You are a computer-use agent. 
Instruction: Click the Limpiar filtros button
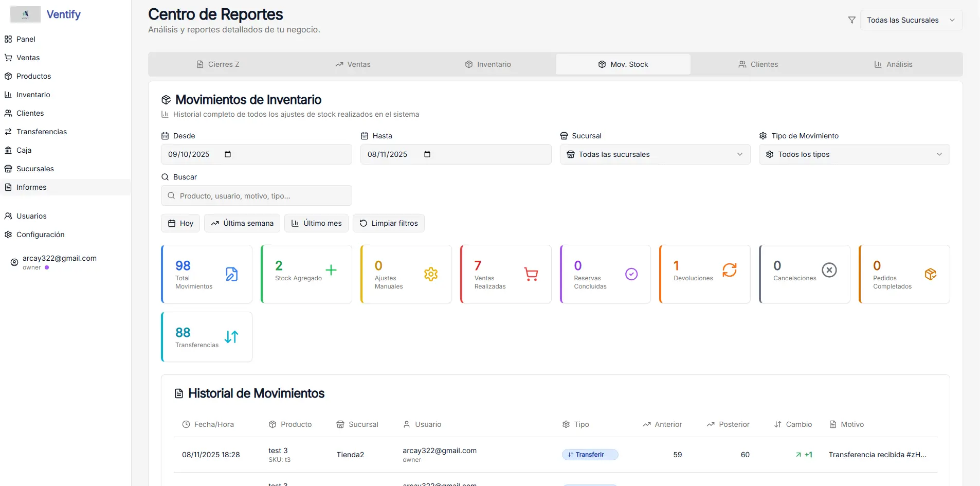pyautogui.click(x=389, y=223)
